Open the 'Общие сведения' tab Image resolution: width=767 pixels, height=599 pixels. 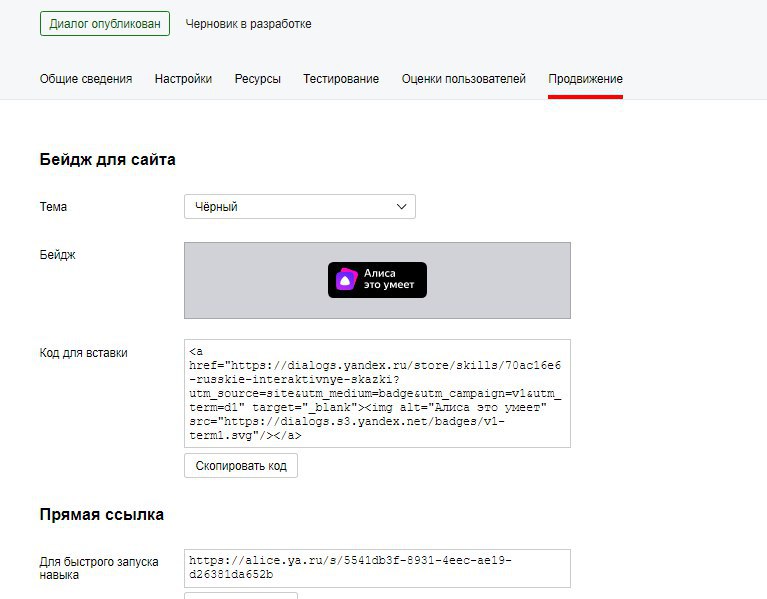click(x=86, y=79)
